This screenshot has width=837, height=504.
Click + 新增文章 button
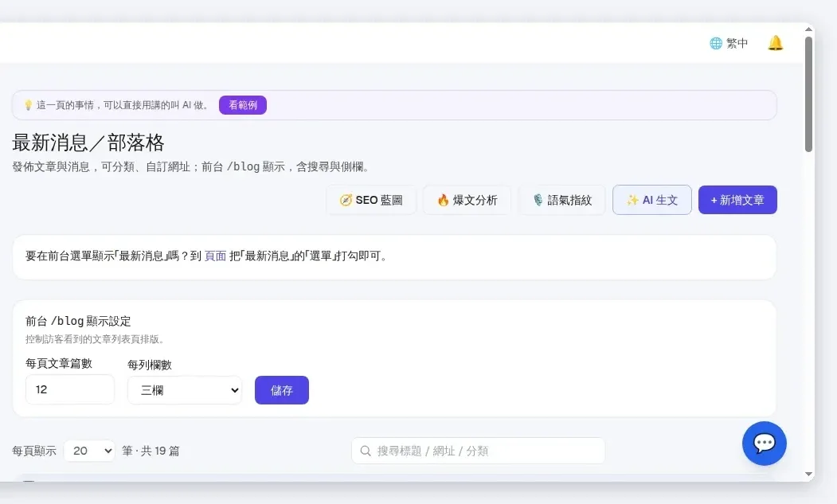point(737,200)
